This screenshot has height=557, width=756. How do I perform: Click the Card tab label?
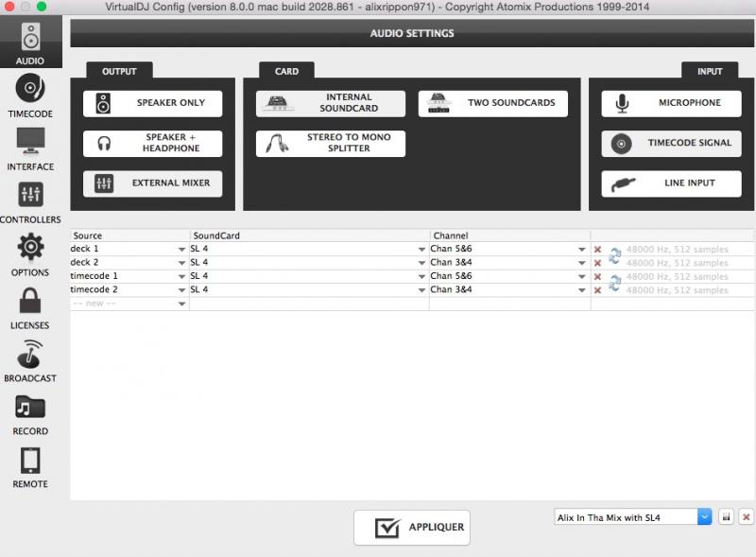[286, 71]
